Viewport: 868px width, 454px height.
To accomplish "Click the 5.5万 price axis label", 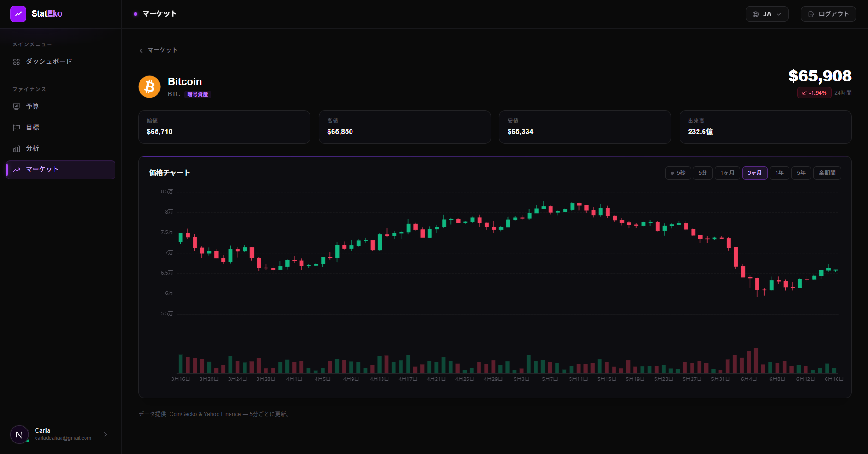I will [x=167, y=314].
